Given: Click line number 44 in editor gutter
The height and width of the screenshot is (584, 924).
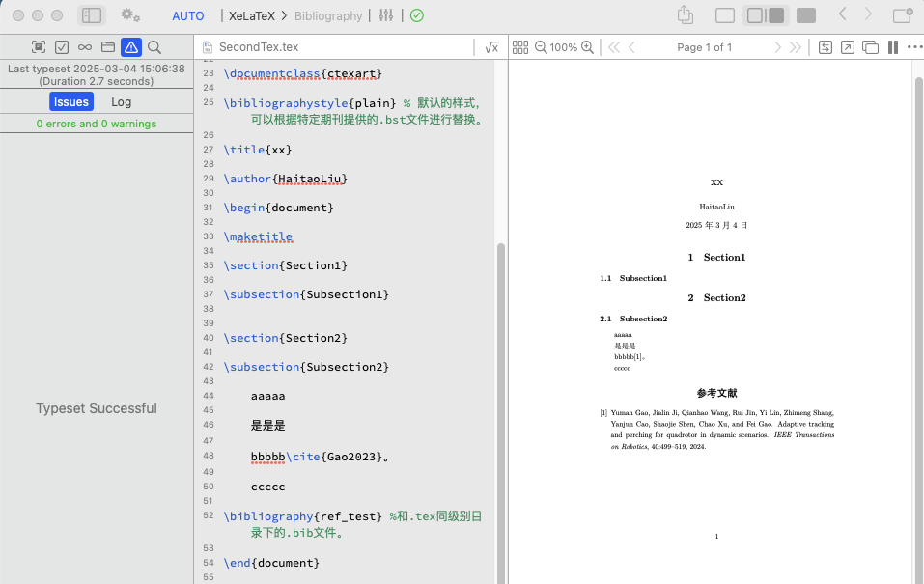Looking at the screenshot, I should (x=208, y=396).
